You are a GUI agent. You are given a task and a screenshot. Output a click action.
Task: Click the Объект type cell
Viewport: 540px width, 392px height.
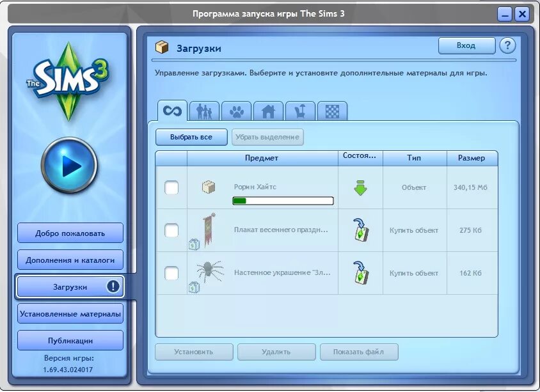[x=414, y=187]
